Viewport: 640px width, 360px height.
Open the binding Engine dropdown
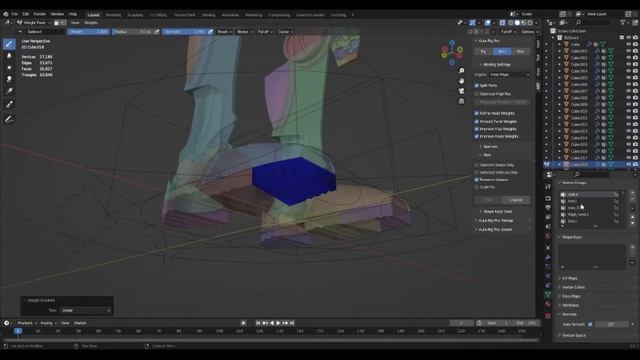pyautogui.click(x=509, y=75)
